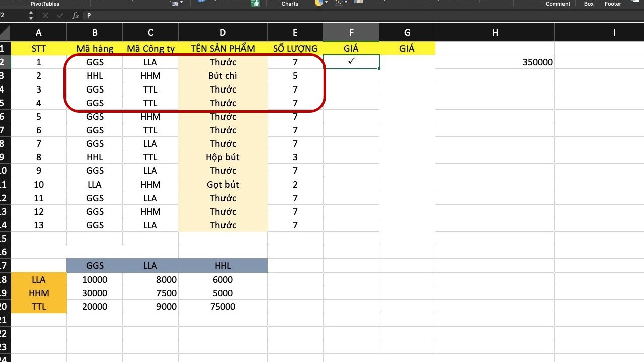
Task: Select the LLA column header in the price table
Action: tap(150, 266)
